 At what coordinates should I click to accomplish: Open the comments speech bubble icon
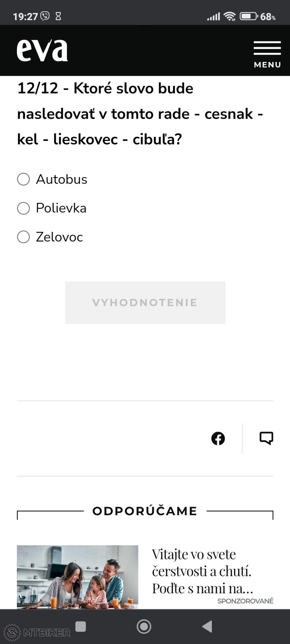pyautogui.click(x=266, y=438)
